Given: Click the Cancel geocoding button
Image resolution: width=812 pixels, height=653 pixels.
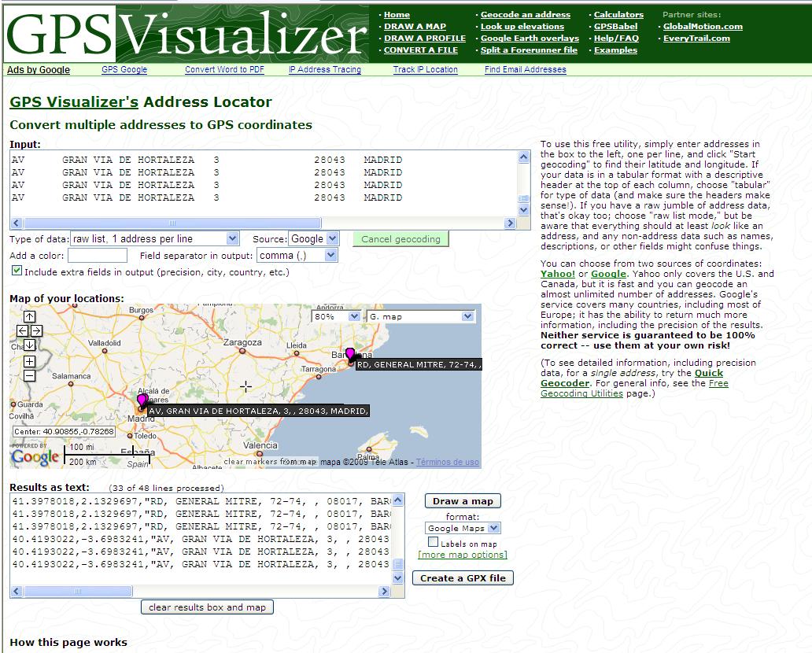Looking at the screenshot, I should point(400,239).
